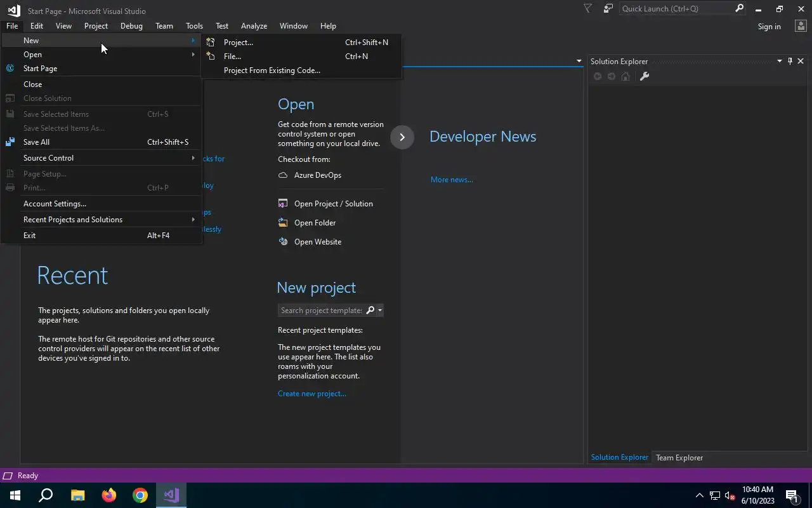The width and height of the screenshot is (812, 508).
Task: Focus the Search project templates field
Action: point(322,310)
